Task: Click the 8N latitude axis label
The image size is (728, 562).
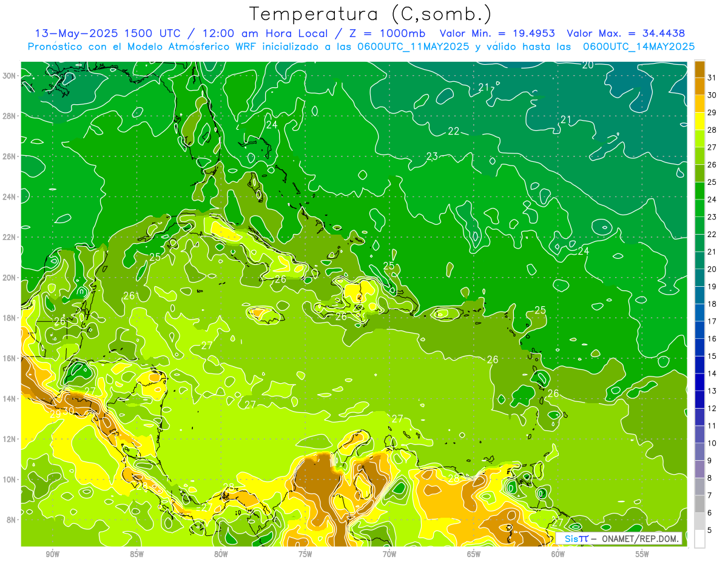Action: tap(12, 520)
